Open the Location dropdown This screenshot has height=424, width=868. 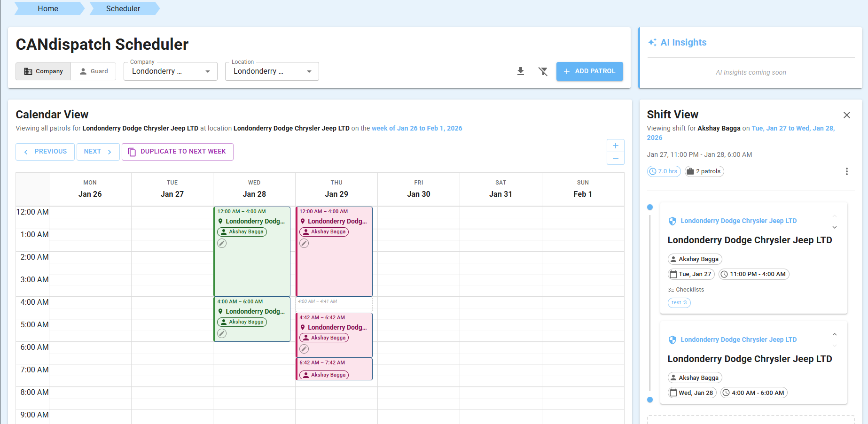[x=309, y=71]
